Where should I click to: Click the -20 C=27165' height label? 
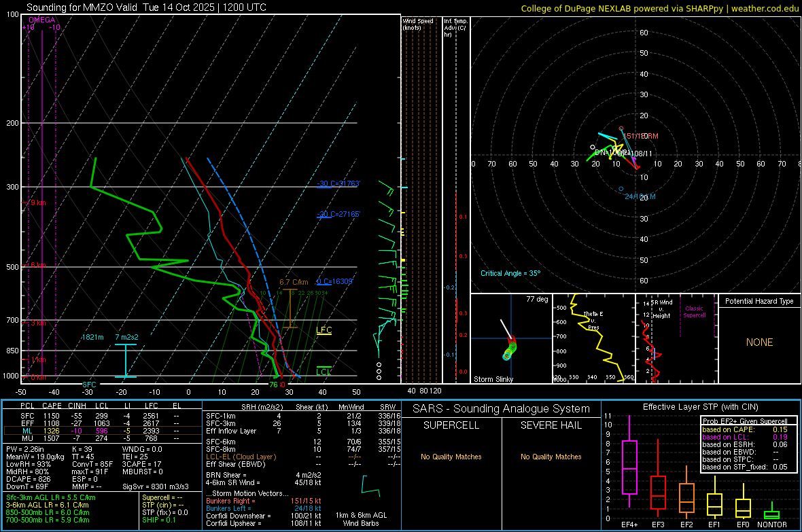point(338,214)
